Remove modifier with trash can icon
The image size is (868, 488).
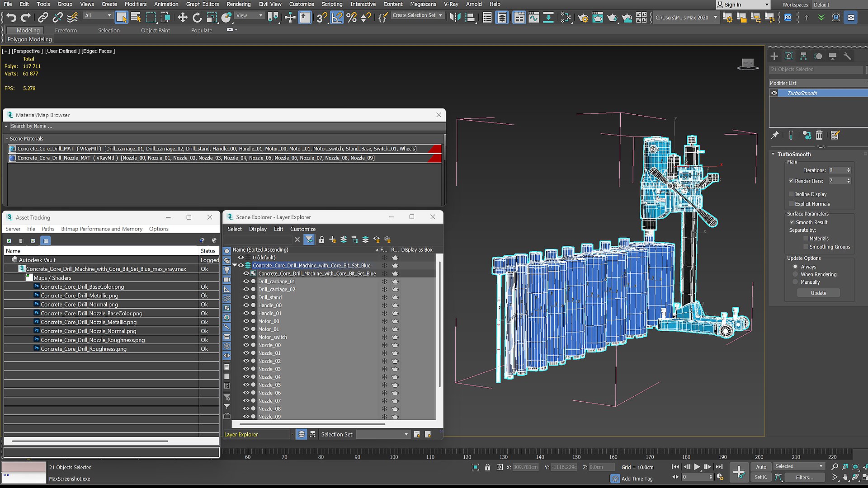[819, 135]
